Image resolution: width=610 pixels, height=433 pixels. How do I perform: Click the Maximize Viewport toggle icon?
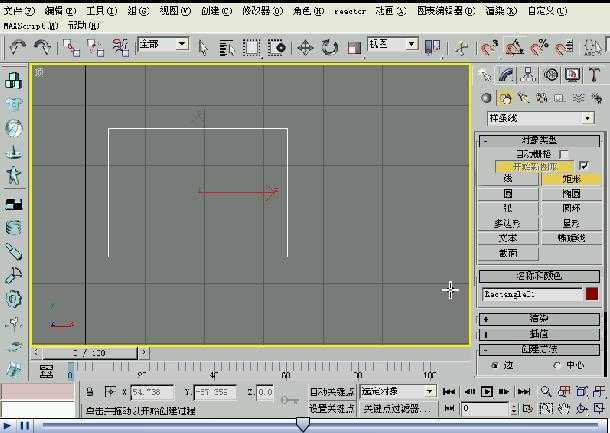pyautogui.click(x=599, y=408)
